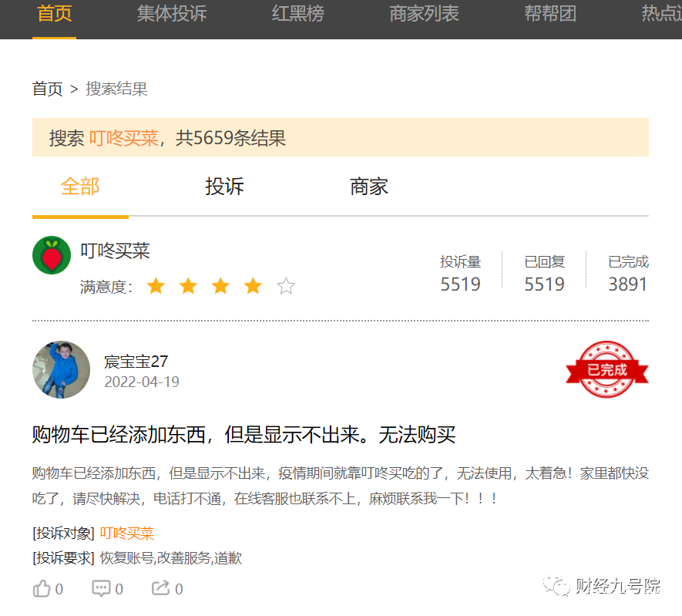Click the fourth satisfaction star
682x616 pixels.
coord(253,286)
